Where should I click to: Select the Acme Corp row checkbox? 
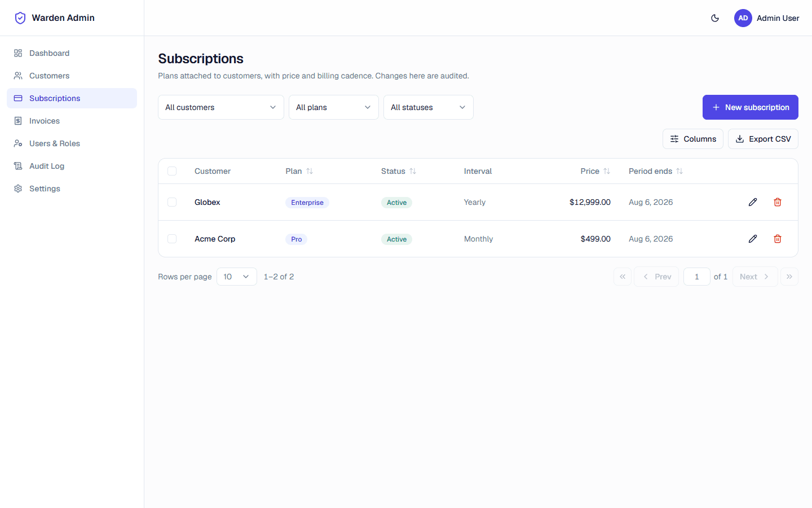(x=172, y=239)
